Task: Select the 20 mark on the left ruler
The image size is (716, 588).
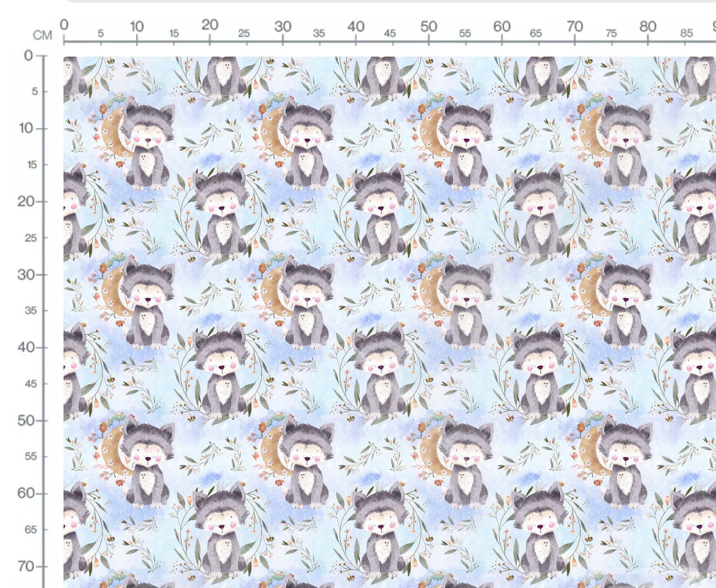Action: (x=26, y=201)
